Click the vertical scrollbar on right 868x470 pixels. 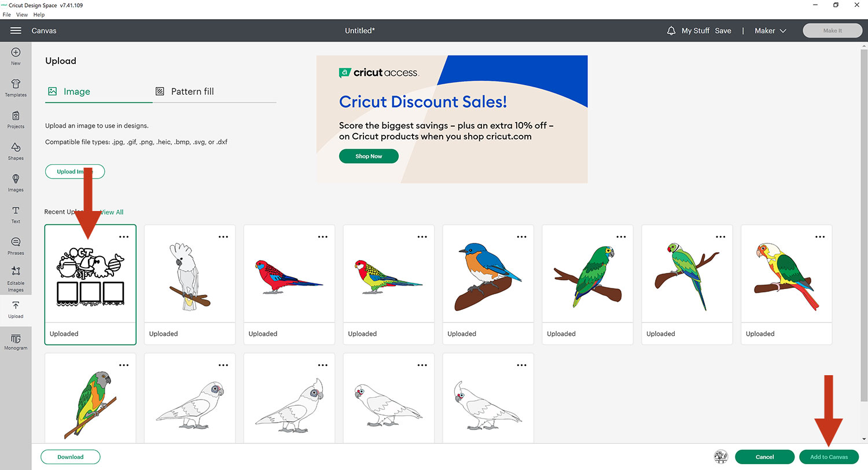pyautogui.click(x=864, y=220)
